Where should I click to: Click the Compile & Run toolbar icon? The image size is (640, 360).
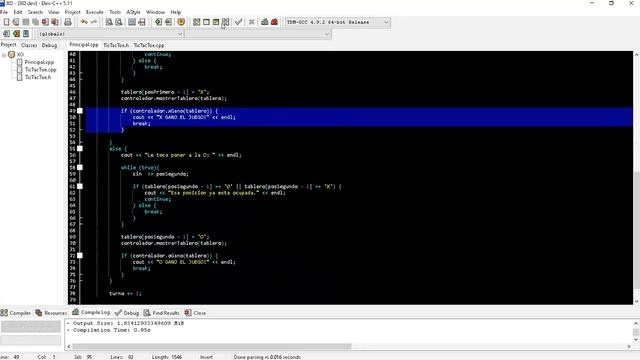pyautogui.click(x=216, y=22)
